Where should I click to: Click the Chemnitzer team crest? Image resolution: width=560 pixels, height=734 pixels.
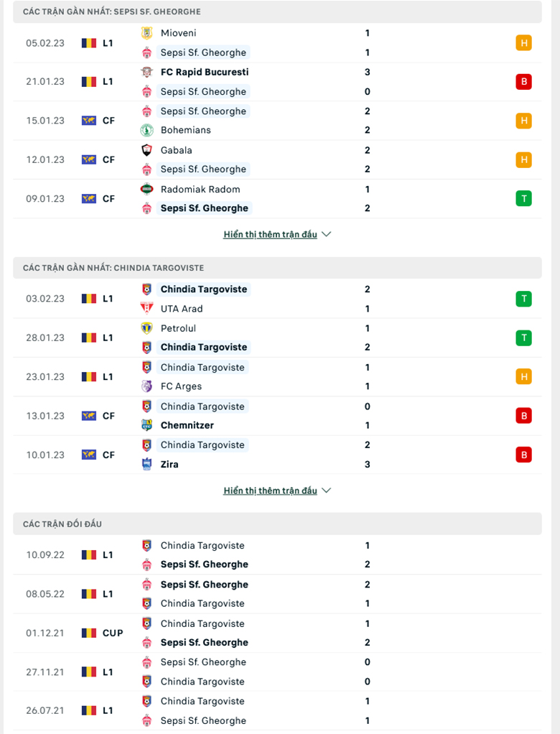[146, 425]
